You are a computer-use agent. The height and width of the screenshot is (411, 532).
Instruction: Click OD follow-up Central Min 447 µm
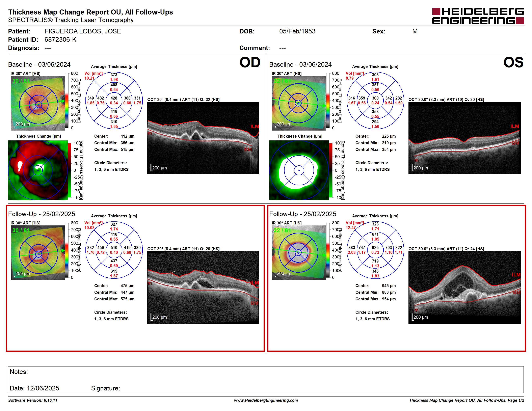[127, 292]
